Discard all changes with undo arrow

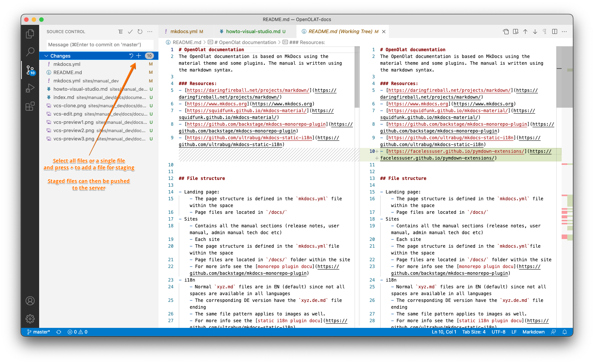(131, 56)
